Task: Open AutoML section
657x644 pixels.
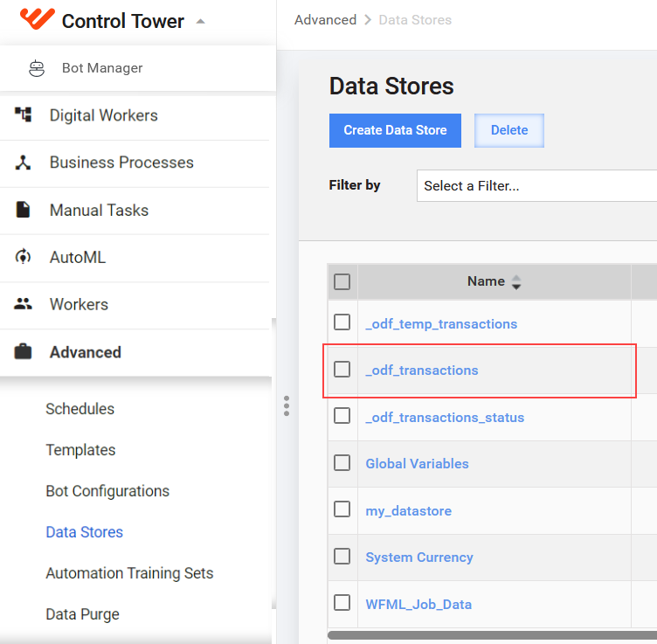Action: tap(78, 257)
